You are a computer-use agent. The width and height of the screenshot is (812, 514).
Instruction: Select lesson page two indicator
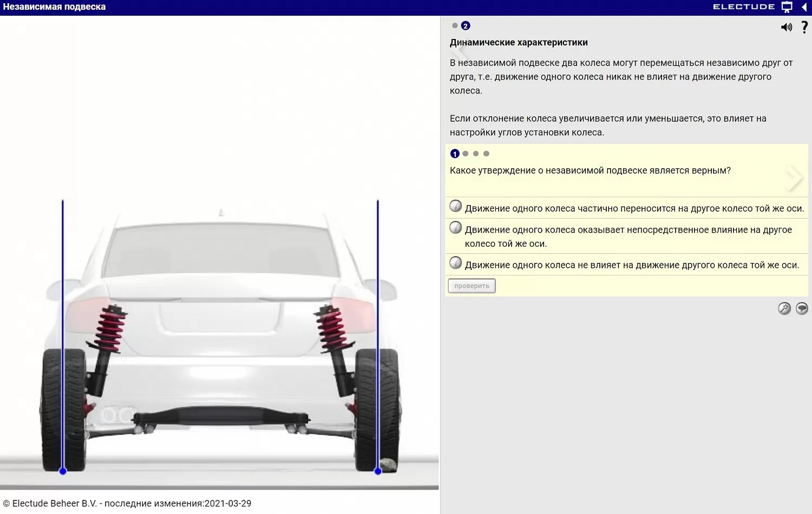(466, 25)
